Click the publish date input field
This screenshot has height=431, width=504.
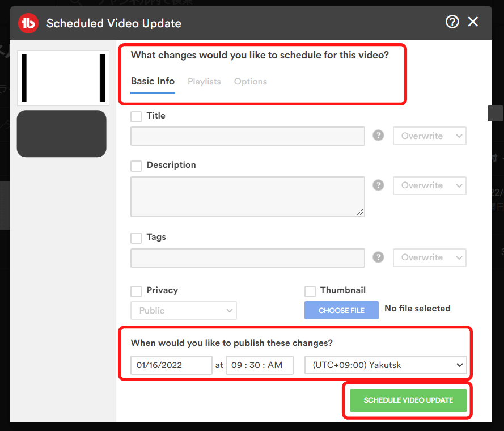click(x=171, y=365)
